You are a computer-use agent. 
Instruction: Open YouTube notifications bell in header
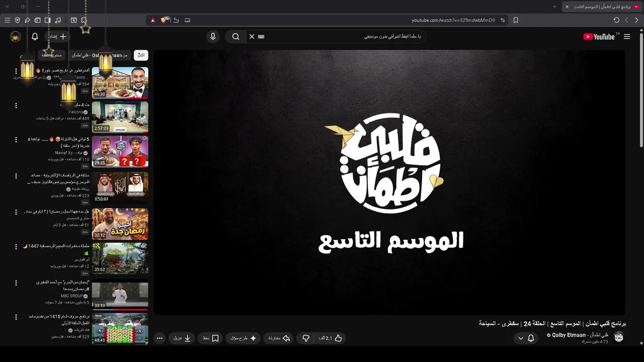click(x=35, y=37)
